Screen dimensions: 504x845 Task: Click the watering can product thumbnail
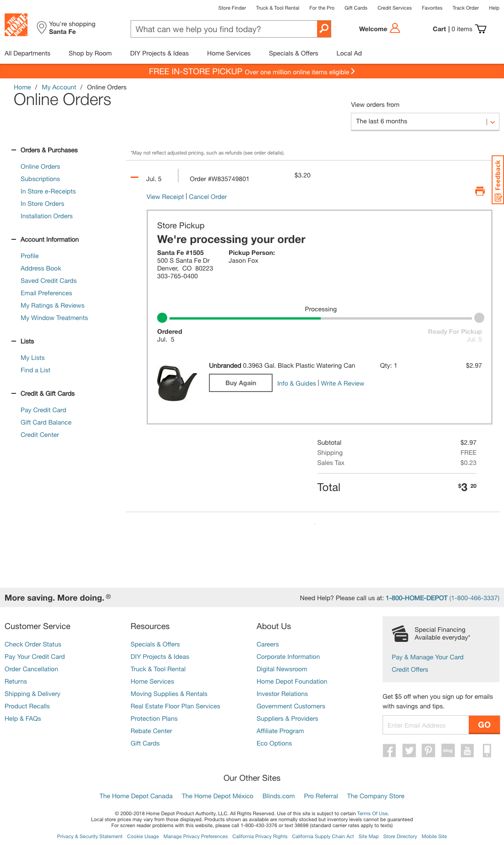pos(176,383)
